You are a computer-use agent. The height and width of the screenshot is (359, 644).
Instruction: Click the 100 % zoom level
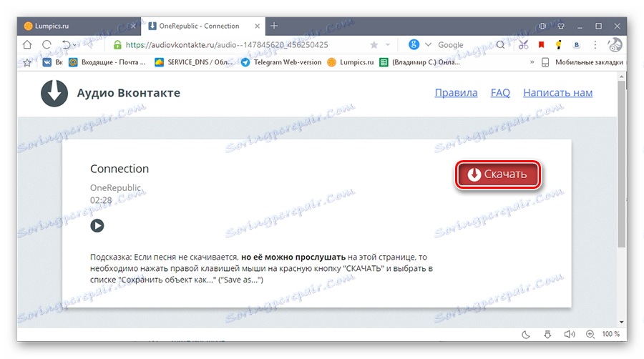click(x=611, y=334)
